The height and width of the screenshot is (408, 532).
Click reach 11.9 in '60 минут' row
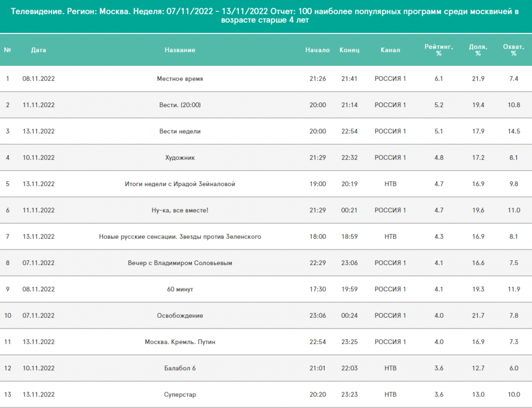click(513, 289)
